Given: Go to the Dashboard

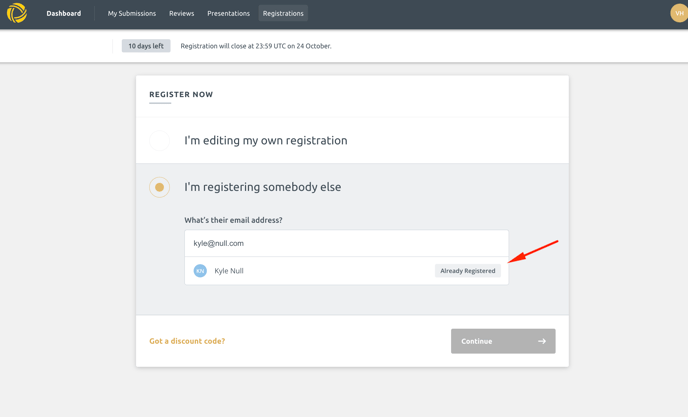Looking at the screenshot, I should coord(64,14).
